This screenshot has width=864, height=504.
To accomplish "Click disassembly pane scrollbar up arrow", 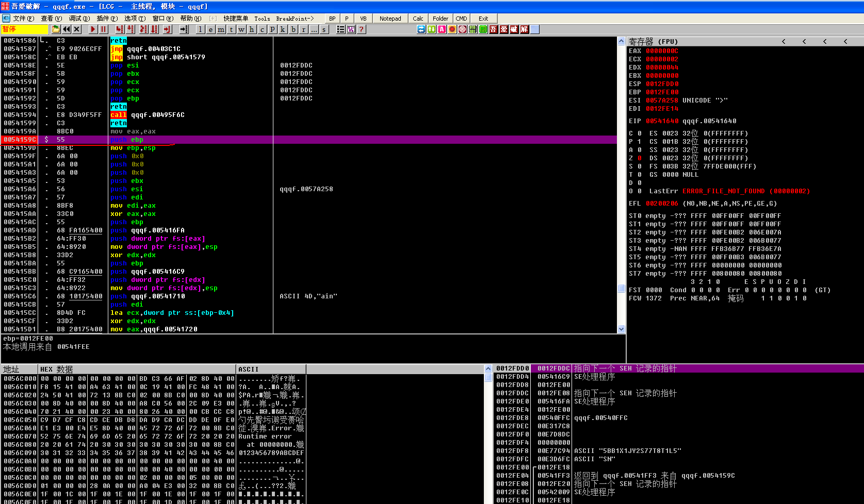I will (621, 41).
